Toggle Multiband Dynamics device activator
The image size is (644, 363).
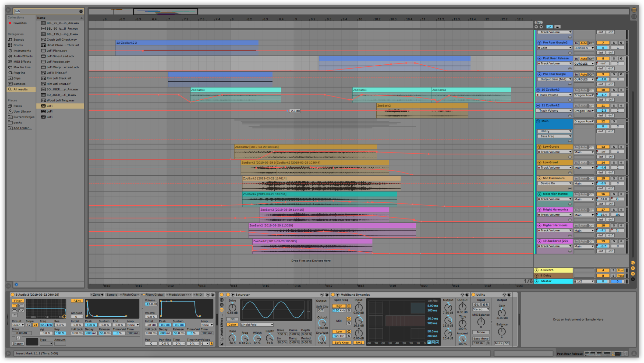(333, 294)
